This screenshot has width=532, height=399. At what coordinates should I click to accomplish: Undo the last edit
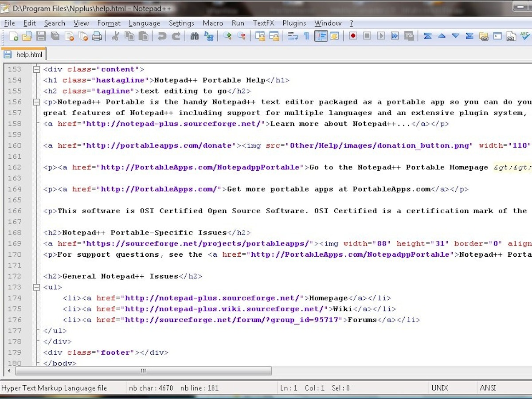[163, 36]
